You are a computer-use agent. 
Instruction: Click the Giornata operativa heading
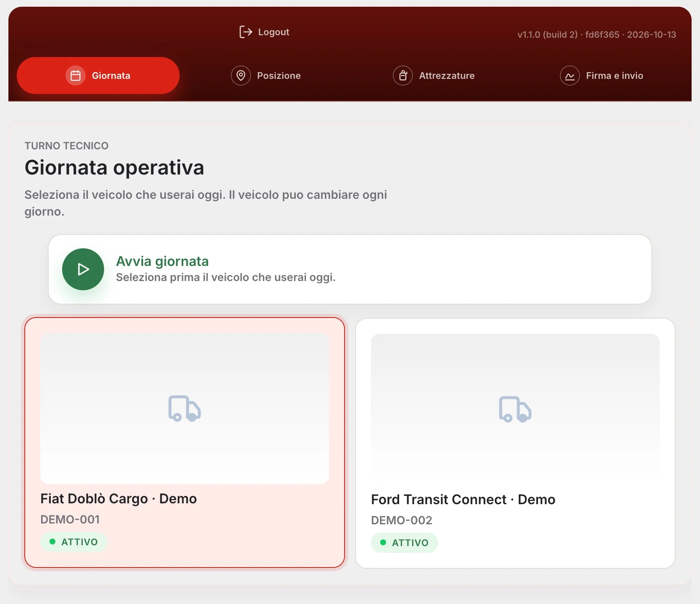click(114, 167)
